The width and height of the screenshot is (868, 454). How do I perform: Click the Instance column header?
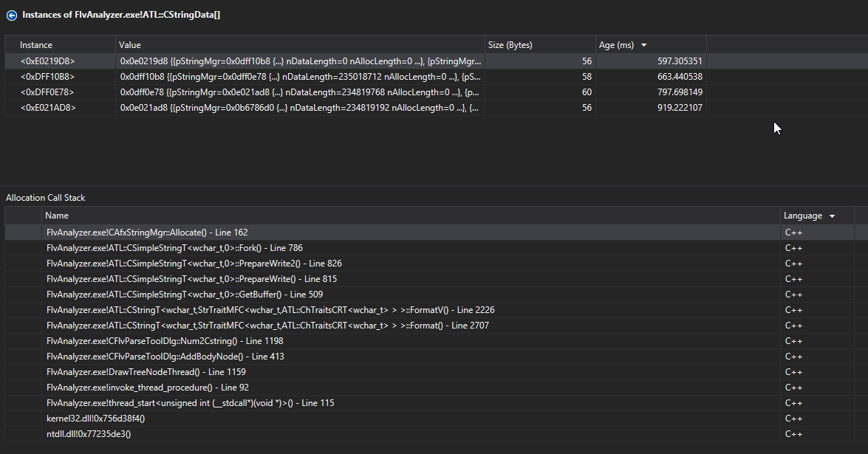[x=36, y=45]
